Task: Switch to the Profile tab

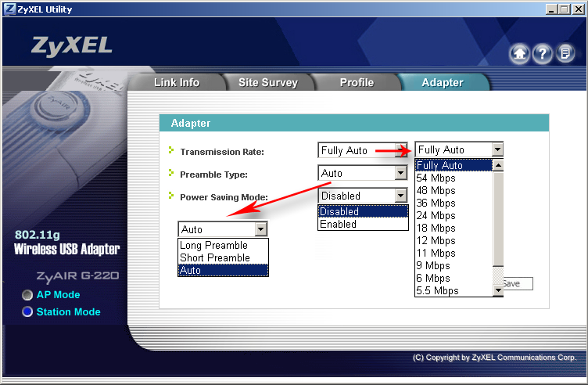Action: coord(357,82)
